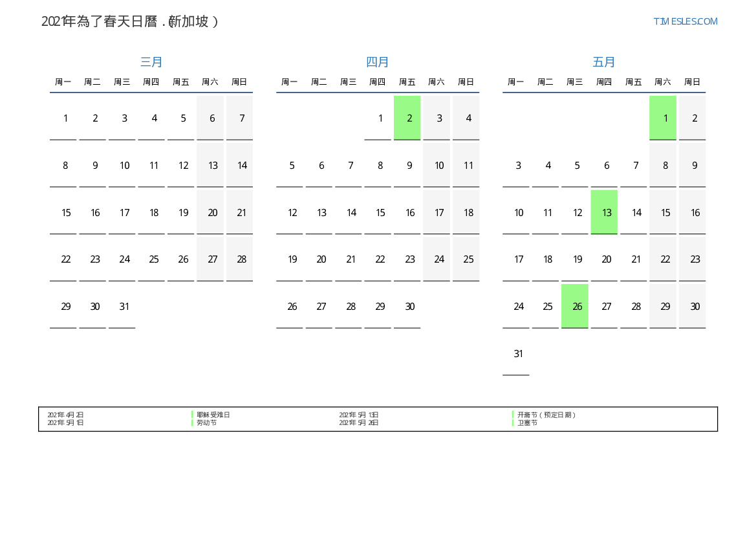Viewport: 756px width, 535px height.
Task: Select the 卫塞节 legend entry
Action: coord(527,422)
